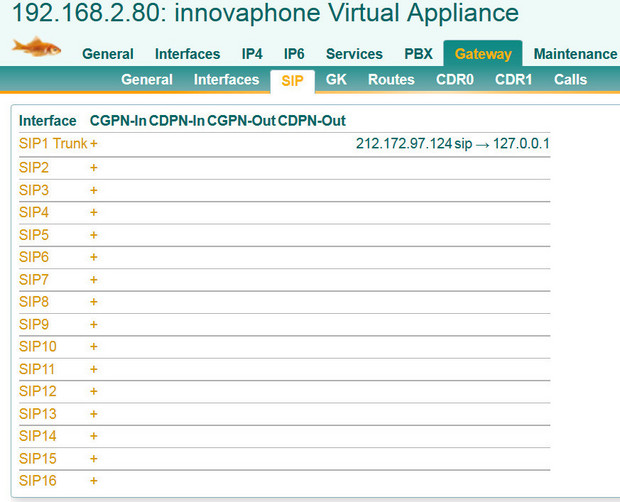Click the goldfish logo icon

click(36, 46)
